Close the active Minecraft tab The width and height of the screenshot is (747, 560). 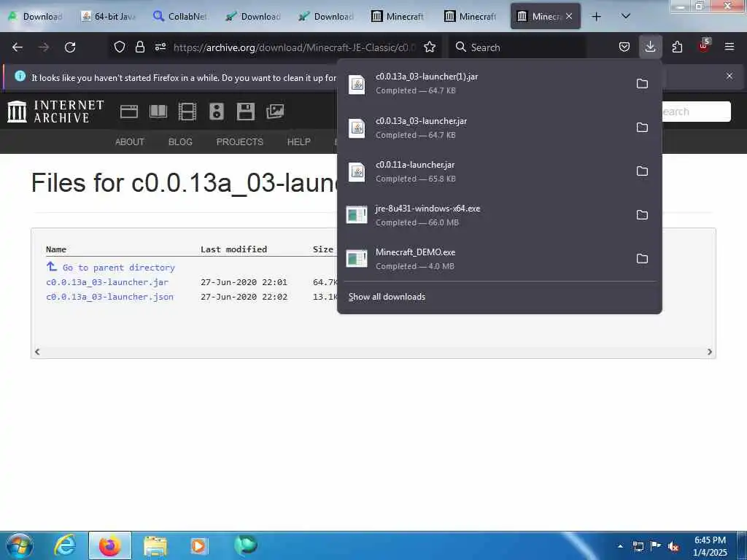click(x=569, y=16)
